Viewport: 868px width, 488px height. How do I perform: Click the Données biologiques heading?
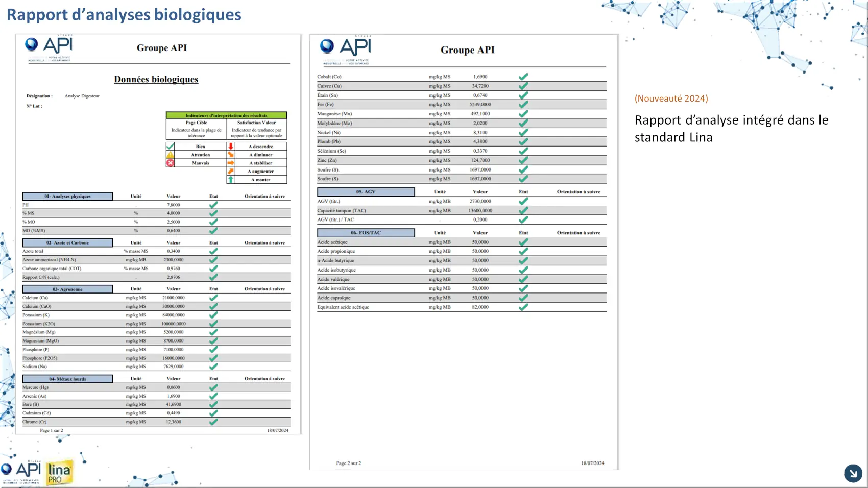156,79
